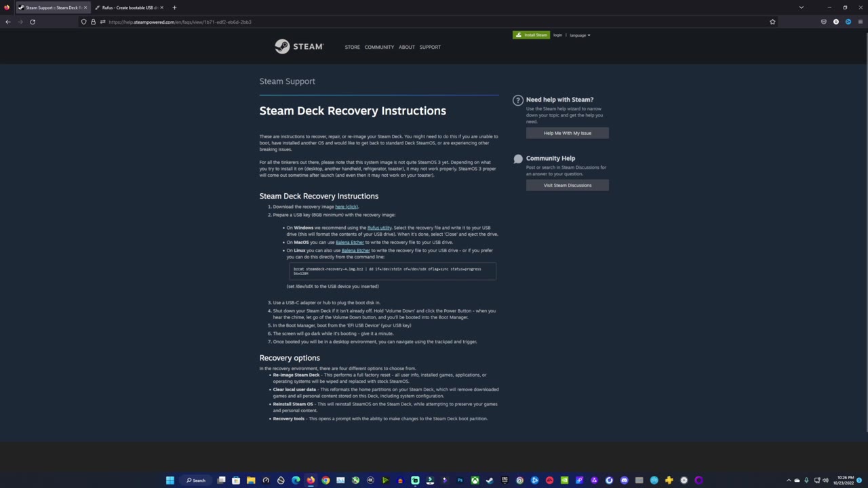Click the Steam logo in the header
Image resolution: width=868 pixels, height=488 pixels.
[x=299, y=46]
